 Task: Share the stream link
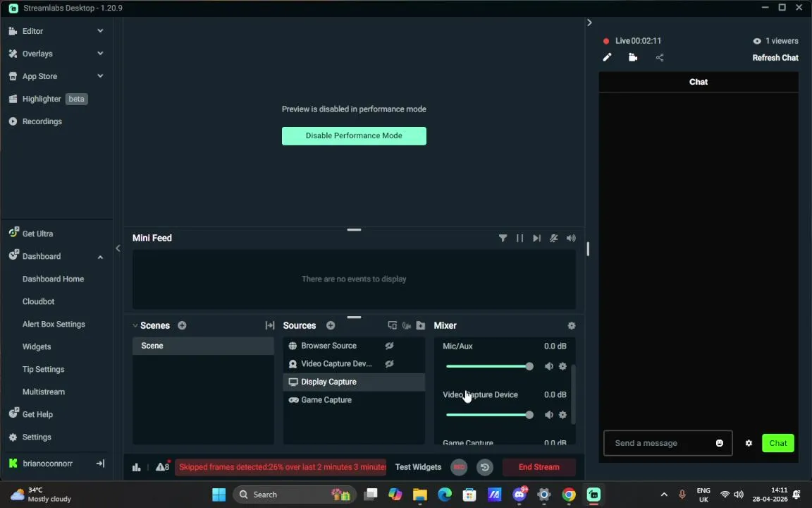(659, 58)
